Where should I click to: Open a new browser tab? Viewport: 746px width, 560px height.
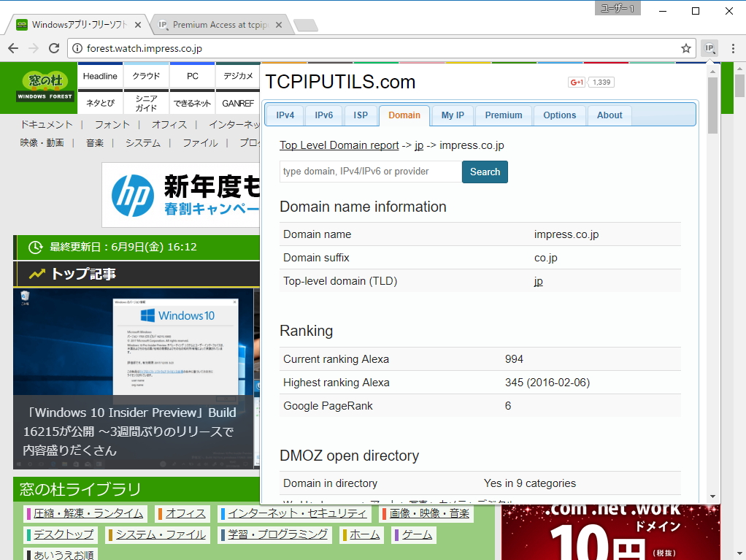click(x=305, y=26)
